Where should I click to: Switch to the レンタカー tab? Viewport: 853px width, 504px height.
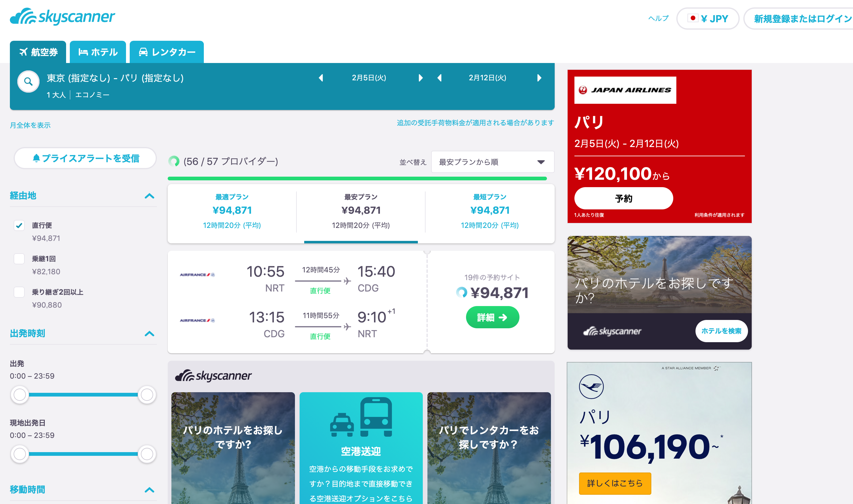click(x=167, y=52)
